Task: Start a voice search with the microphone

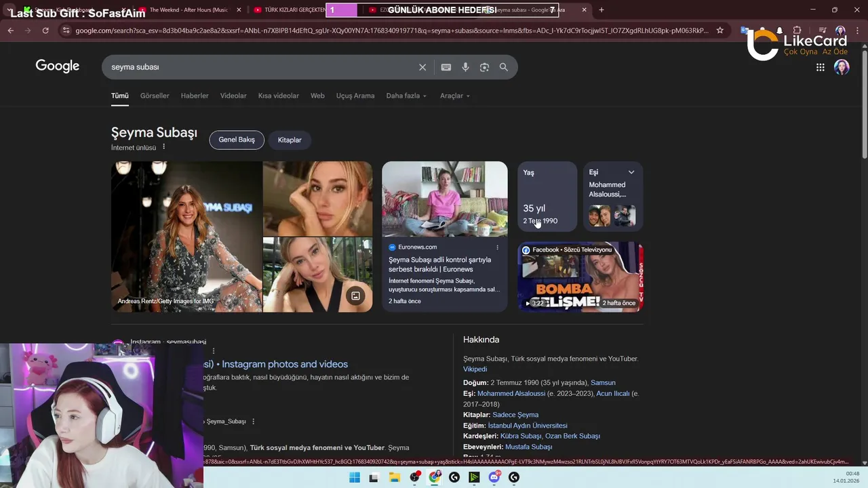Action: (465, 67)
